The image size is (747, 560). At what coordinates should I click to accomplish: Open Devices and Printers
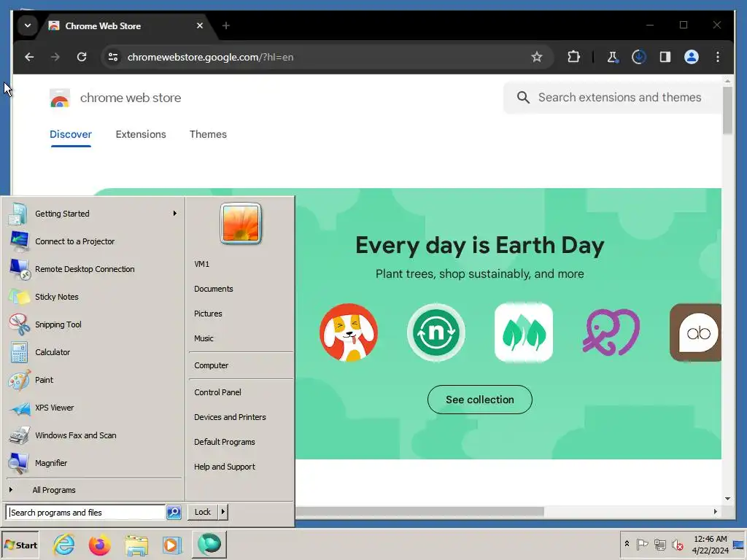[x=241, y=417]
